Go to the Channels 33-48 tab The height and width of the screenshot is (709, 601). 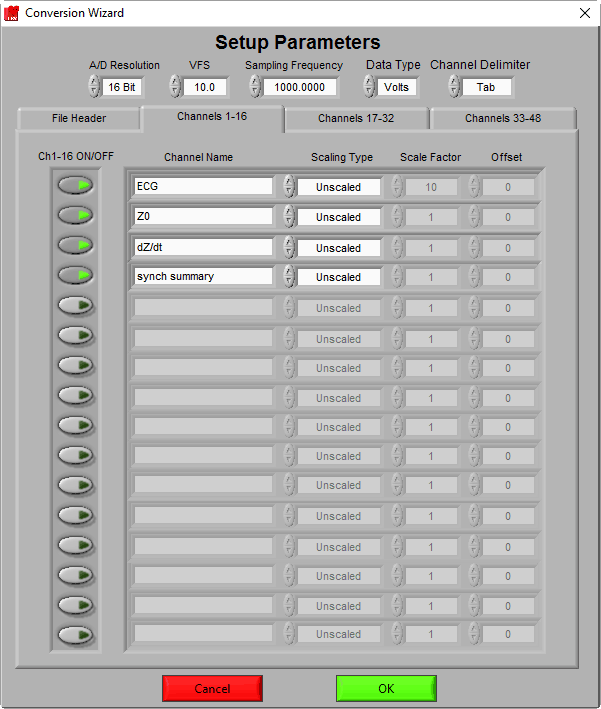point(502,118)
